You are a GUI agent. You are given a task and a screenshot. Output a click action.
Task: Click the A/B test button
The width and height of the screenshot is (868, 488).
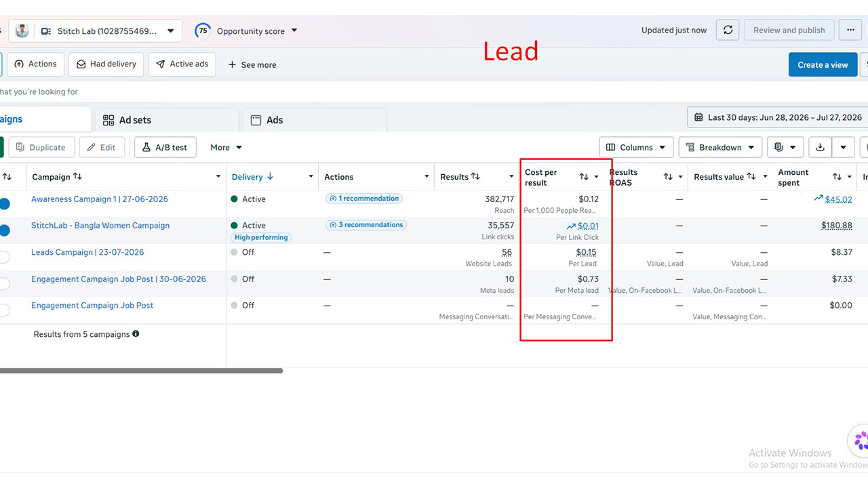pos(165,147)
